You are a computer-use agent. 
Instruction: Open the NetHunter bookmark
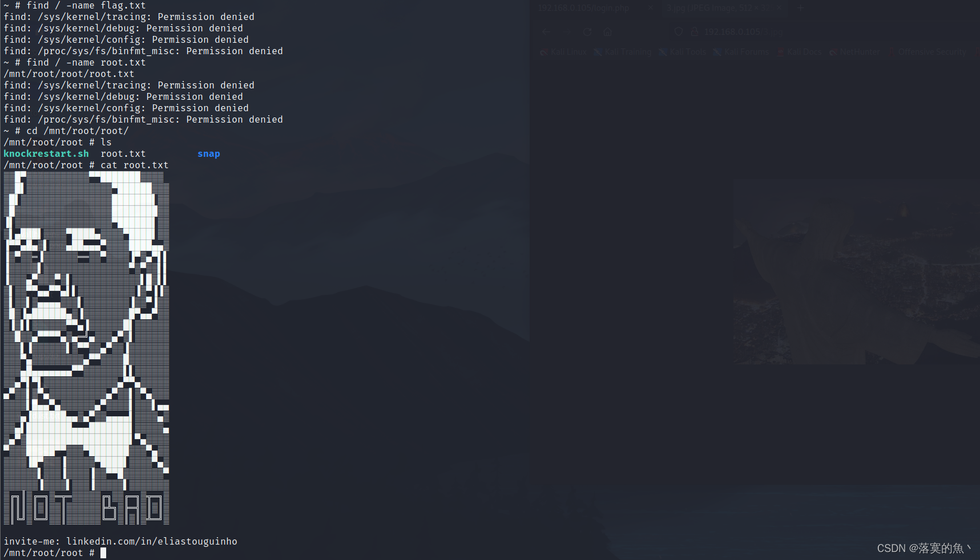(x=854, y=52)
